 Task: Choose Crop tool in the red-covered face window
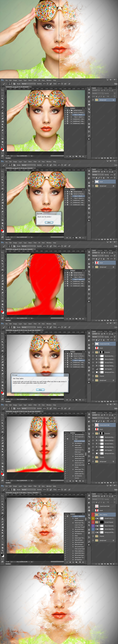click(3, 264)
